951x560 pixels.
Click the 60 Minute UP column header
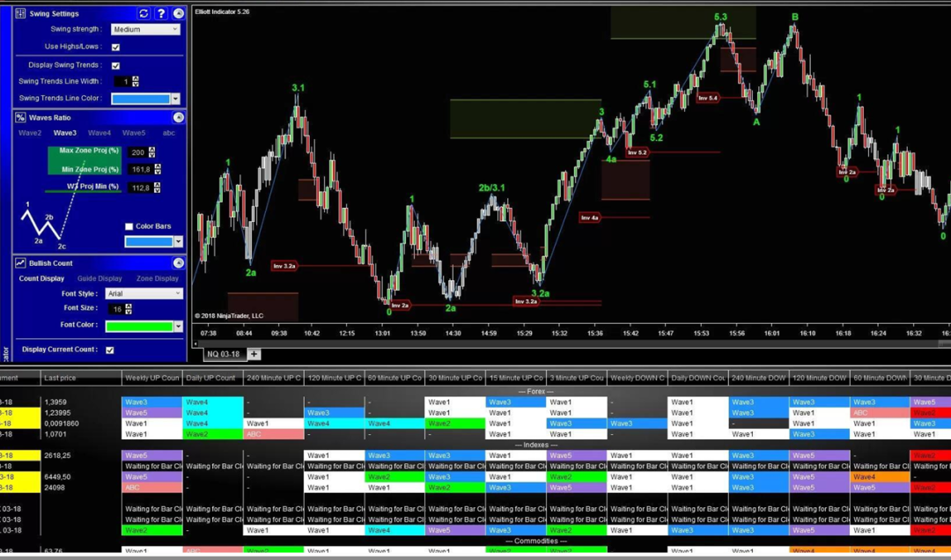point(394,378)
